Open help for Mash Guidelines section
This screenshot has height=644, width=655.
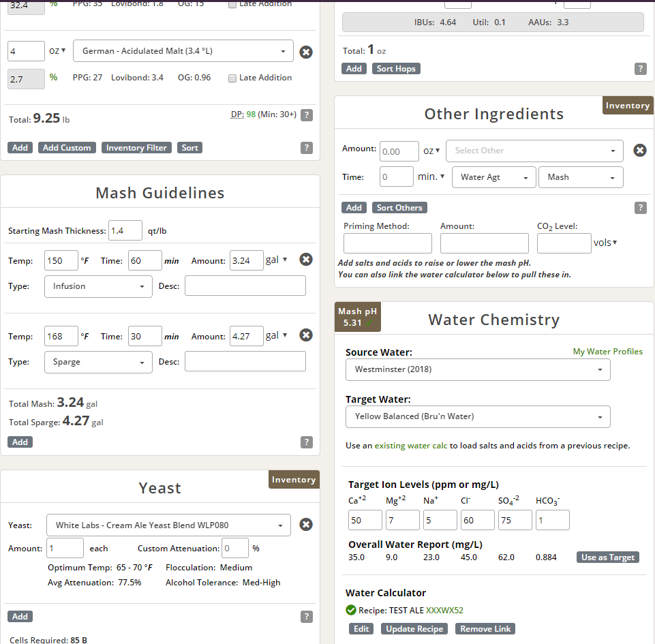point(307,442)
